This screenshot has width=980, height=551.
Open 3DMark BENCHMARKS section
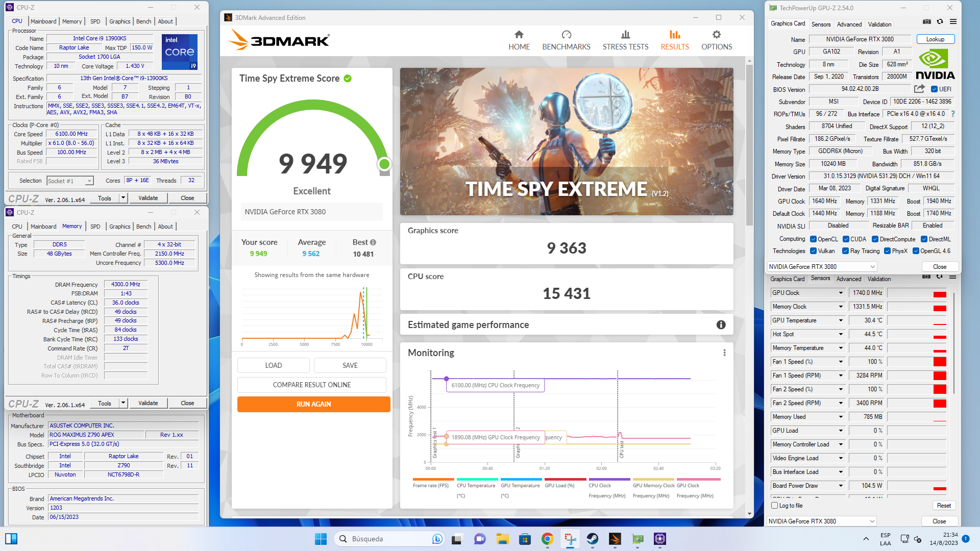point(566,41)
